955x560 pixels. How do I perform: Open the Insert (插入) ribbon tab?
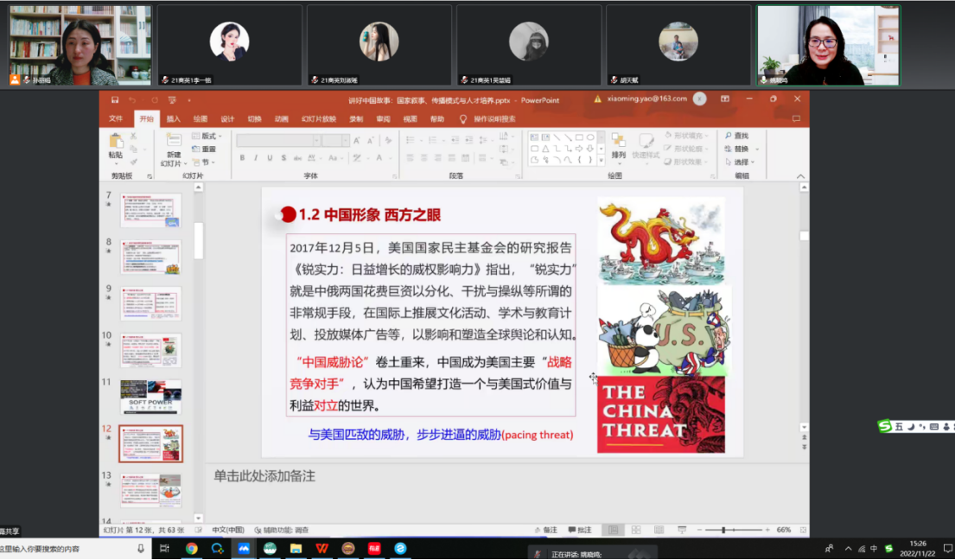tap(174, 118)
